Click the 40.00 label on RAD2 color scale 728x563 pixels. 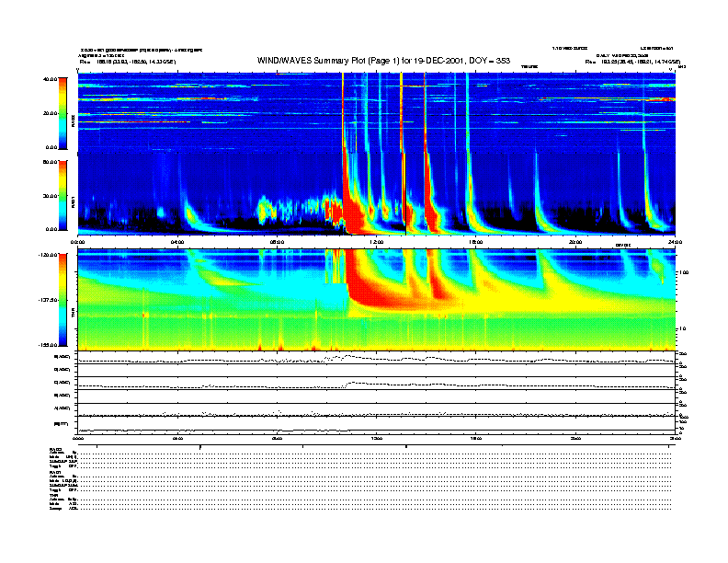[x=50, y=79]
